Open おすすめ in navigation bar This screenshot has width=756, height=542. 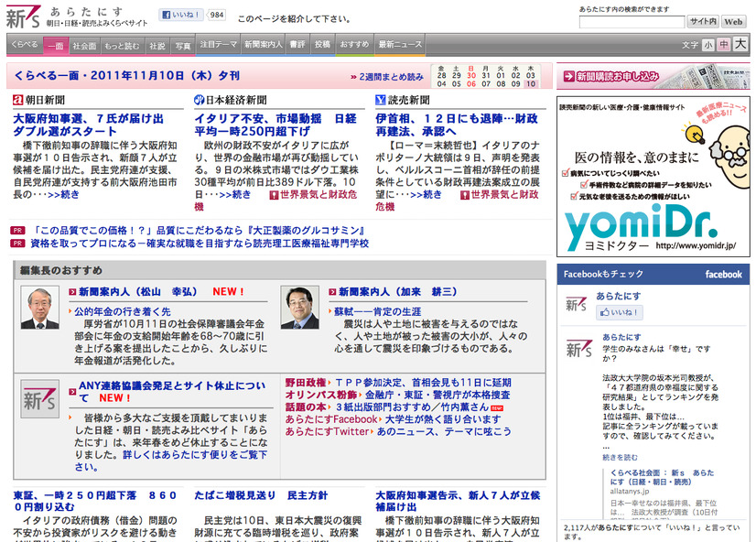pos(354,44)
